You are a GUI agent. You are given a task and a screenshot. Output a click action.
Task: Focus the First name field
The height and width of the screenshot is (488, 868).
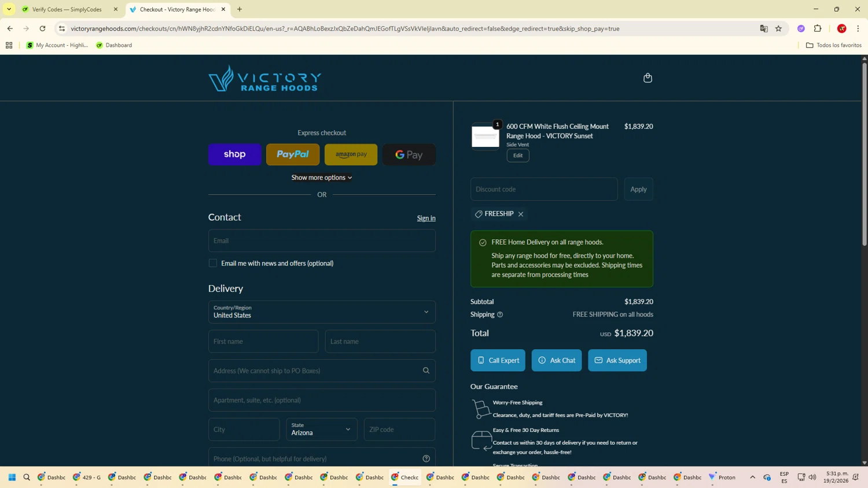coord(263,341)
